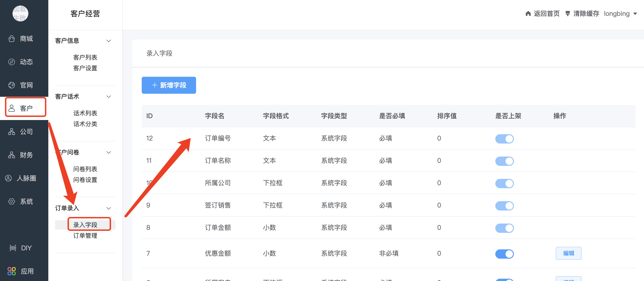The height and width of the screenshot is (281, 644).
Task: Click the 非必填 cell in row 7
Action: point(389,253)
